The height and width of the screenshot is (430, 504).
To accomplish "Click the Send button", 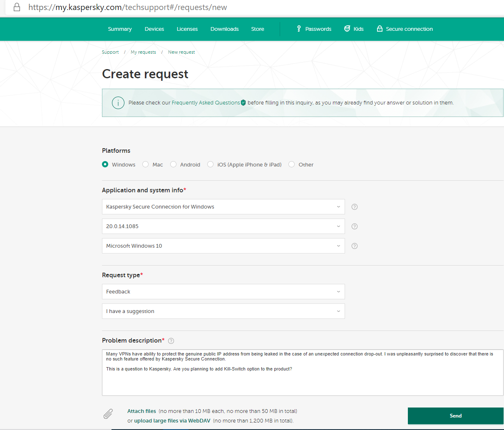I will tap(456, 416).
